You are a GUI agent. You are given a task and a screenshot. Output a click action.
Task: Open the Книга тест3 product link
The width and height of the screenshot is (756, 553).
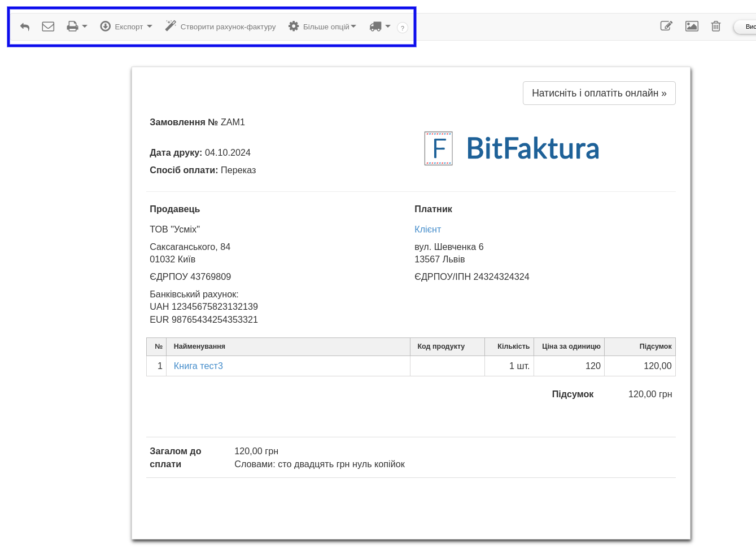(198, 366)
